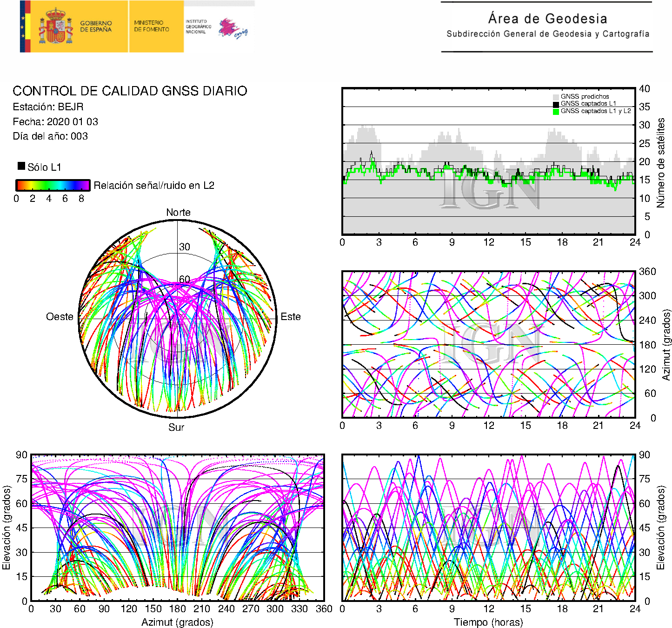The image size is (672, 628).
Task: Click the Fecha: 2020 01 03 line
Action: [55, 122]
